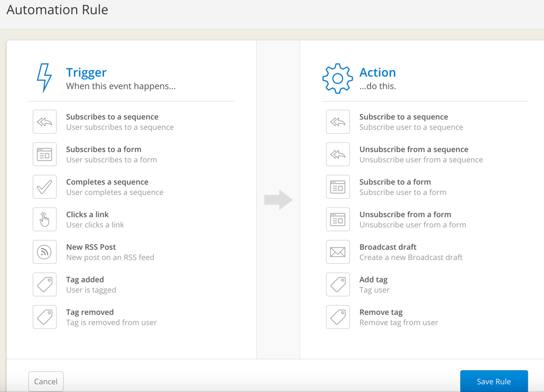Click the "Add tag" action text
The width and height of the screenshot is (544, 392).
pos(373,280)
